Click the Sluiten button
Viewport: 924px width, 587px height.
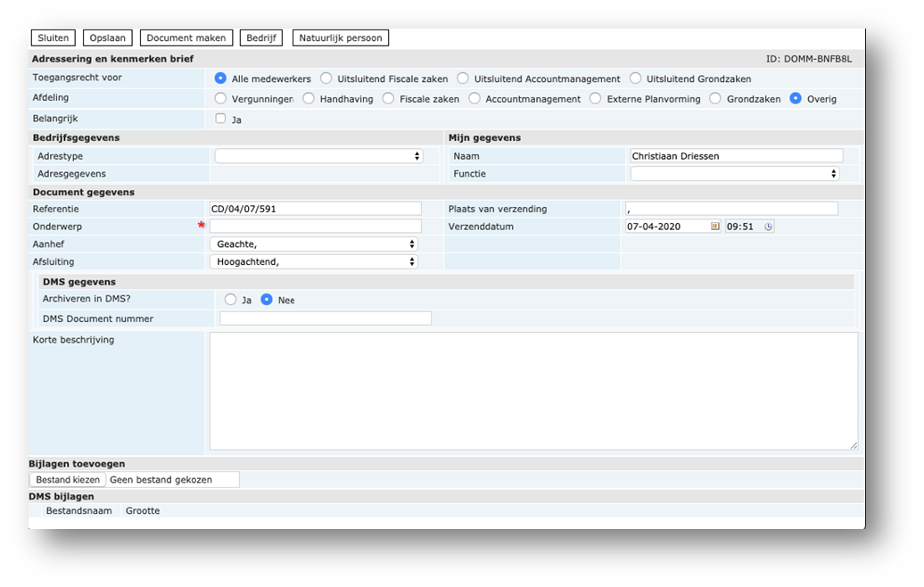pos(54,38)
